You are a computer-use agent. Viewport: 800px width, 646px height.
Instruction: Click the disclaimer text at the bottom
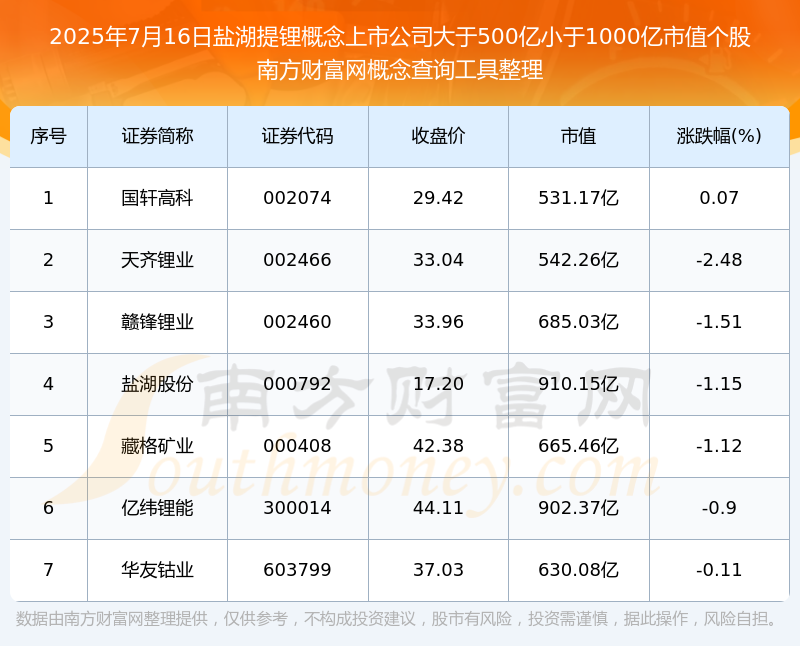[396, 619]
